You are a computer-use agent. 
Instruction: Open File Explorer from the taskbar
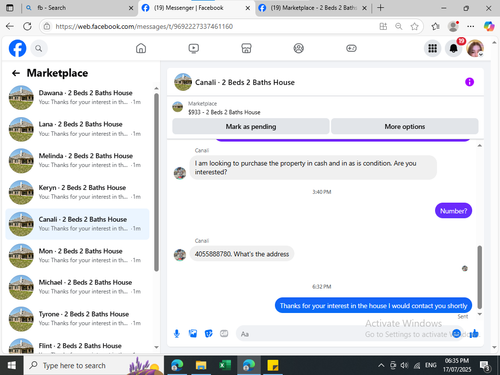pos(201,365)
